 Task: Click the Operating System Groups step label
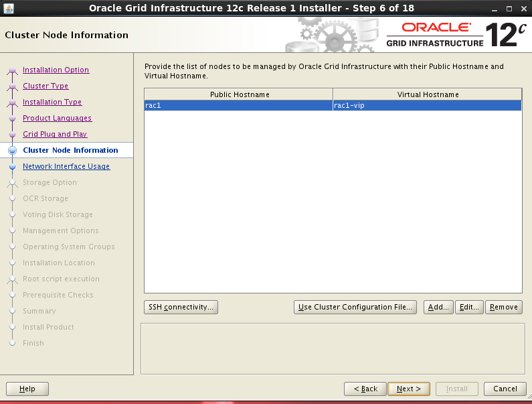(x=69, y=247)
